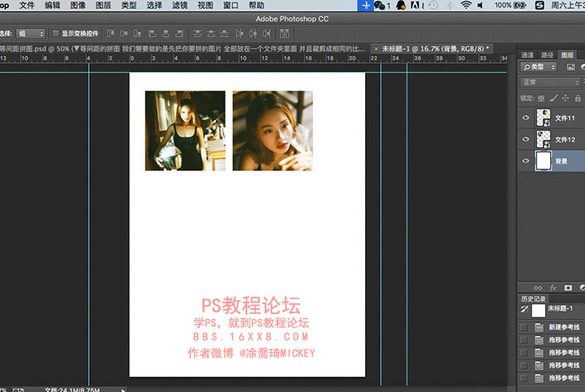Open the 类型 layer filter dropdown
This screenshot has height=392, width=585.
tap(539, 67)
